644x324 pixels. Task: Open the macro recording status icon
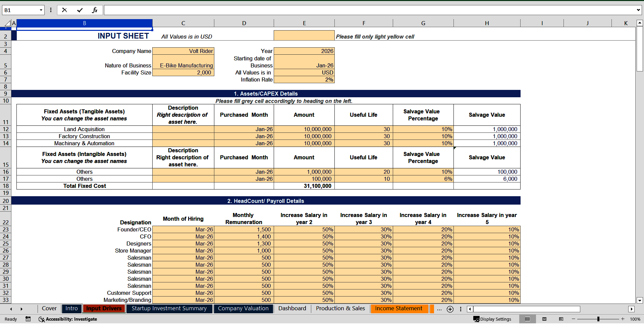coord(28,319)
